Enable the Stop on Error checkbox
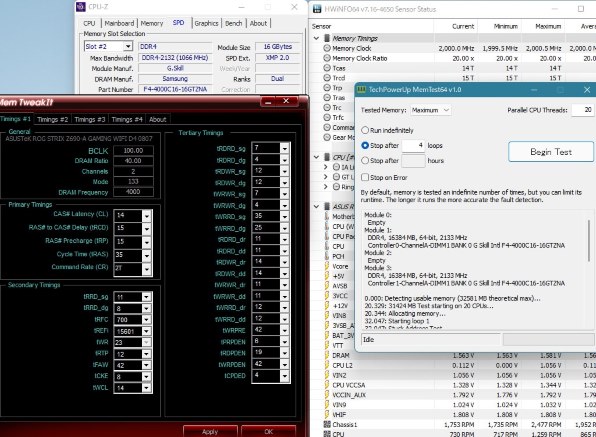Image resolution: width=596 pixels, height=437 pixels. [x=365, y=177]
